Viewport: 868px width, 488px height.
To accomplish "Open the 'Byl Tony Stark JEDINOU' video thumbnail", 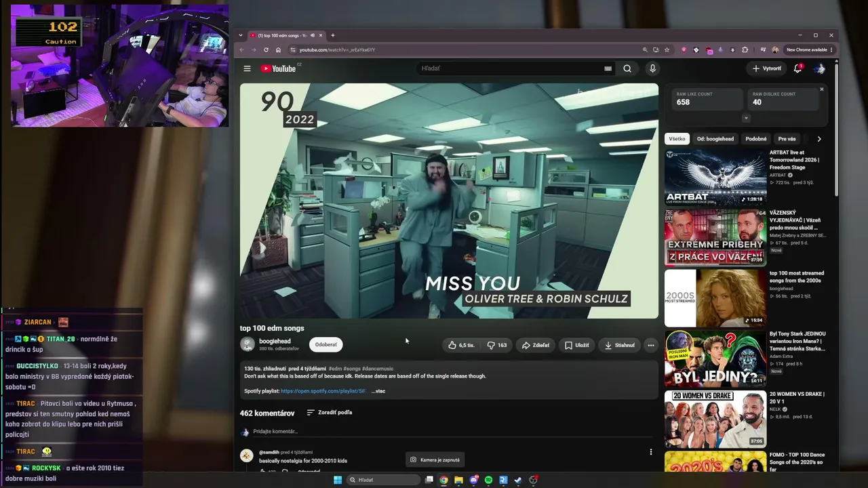I will pos(715,358).
